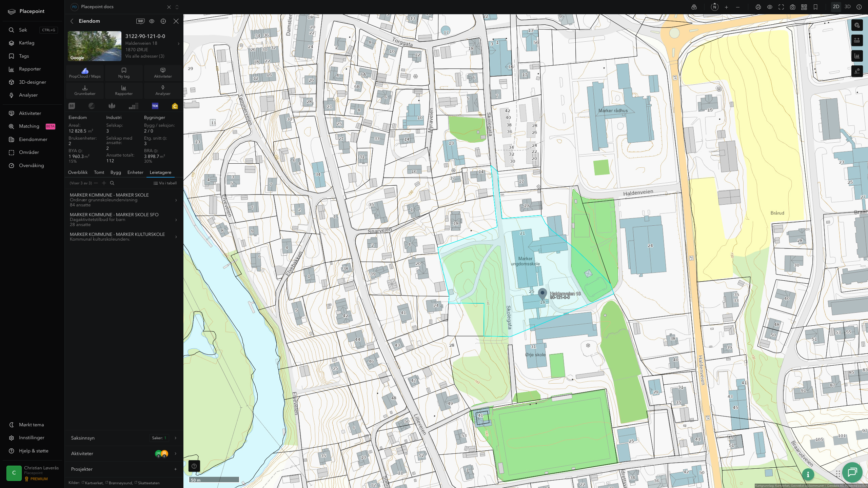This screenshot has width=868, height=488.
Task: Open Skatteetaten source link
Action: tap(147, 483)
